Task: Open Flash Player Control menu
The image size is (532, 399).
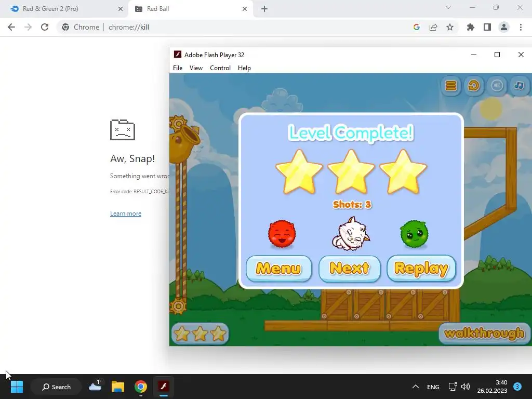Action: [x=220, y=68]
